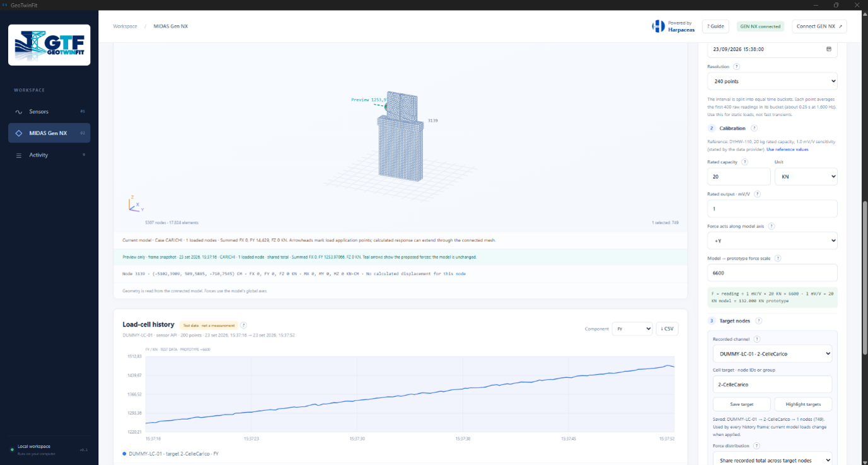Viewport: 868px width, 465px height.
Task: Open help for Calibration section
Action: pyautogui.click(x=754, y=128)
